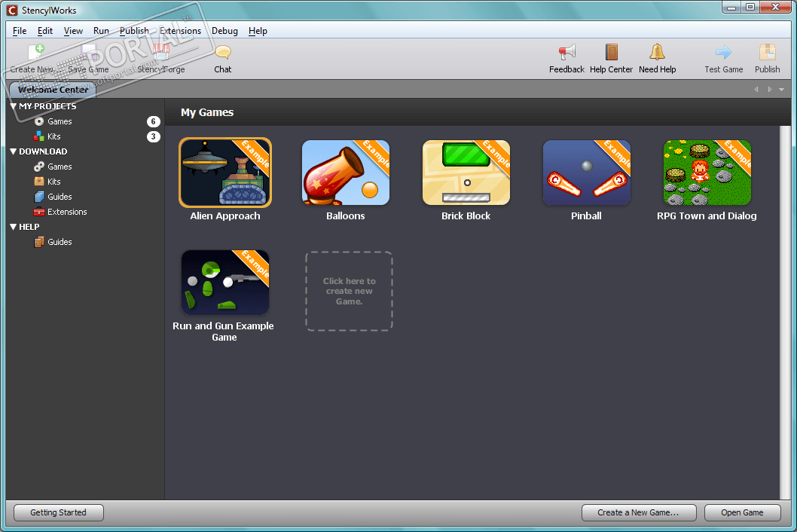
Task: Open the Chat speech bubble icon
Action: coord(223,53)
